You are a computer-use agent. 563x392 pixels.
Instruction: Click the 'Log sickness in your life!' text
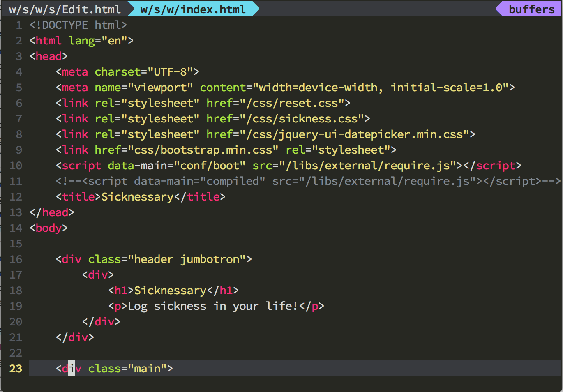pos(213,306)
